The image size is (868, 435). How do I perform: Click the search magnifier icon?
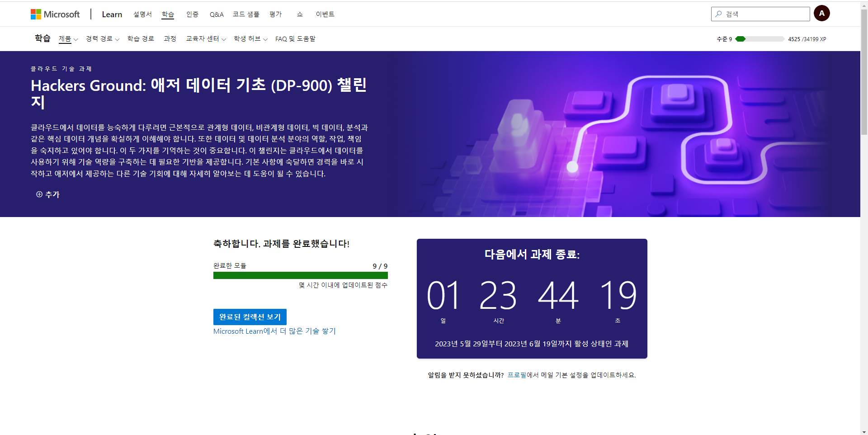[719, 14]
